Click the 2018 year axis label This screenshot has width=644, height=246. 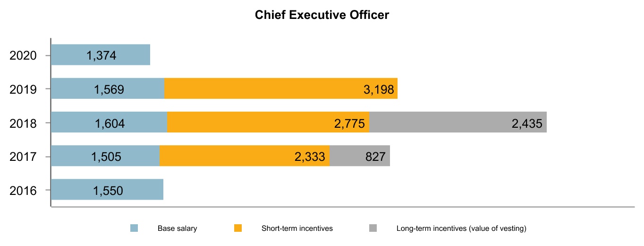click(23, 123)
